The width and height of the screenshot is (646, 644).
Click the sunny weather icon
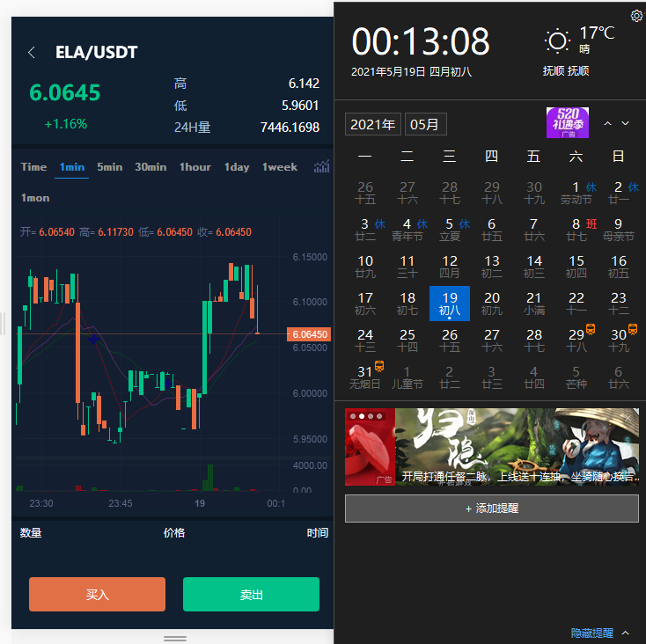pos(557,41)
